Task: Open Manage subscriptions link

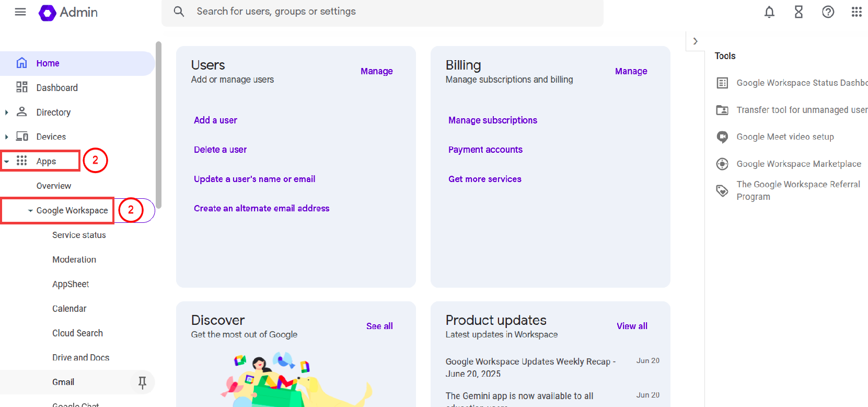Action: coord(493,120)
